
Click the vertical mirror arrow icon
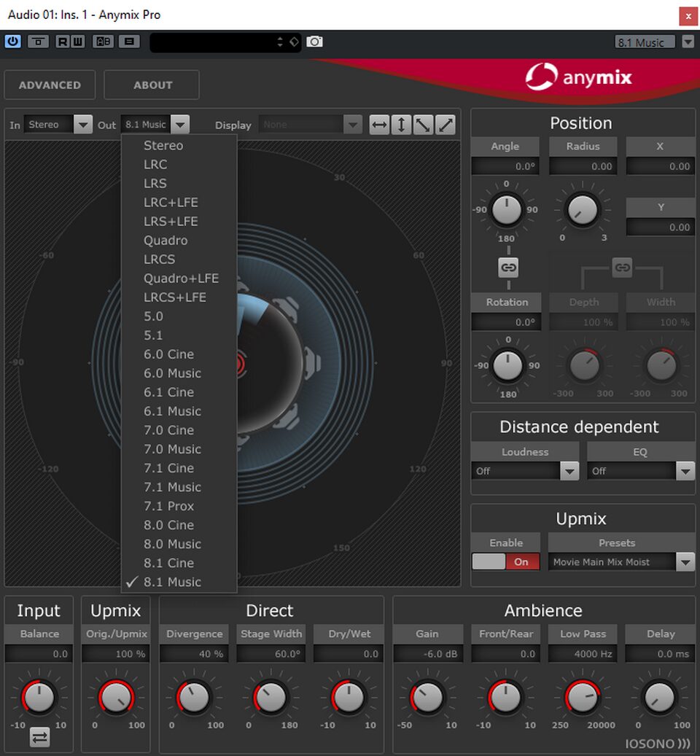401,125
